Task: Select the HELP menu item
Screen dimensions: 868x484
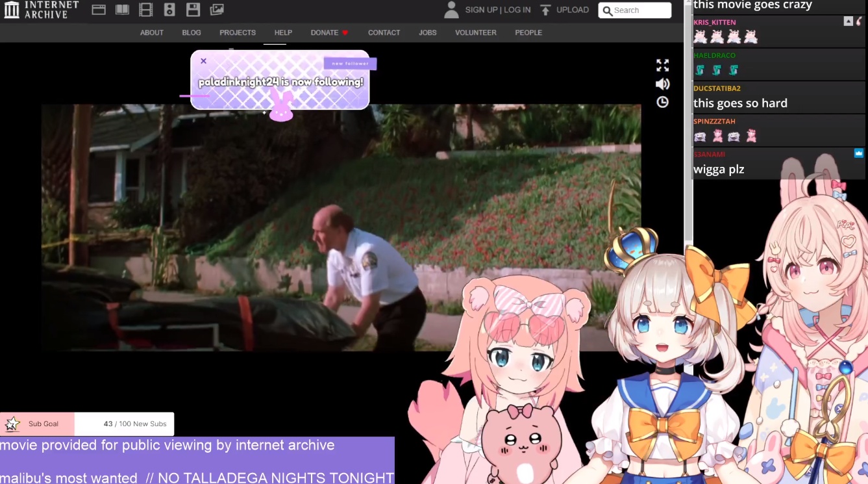Action: 283,32
